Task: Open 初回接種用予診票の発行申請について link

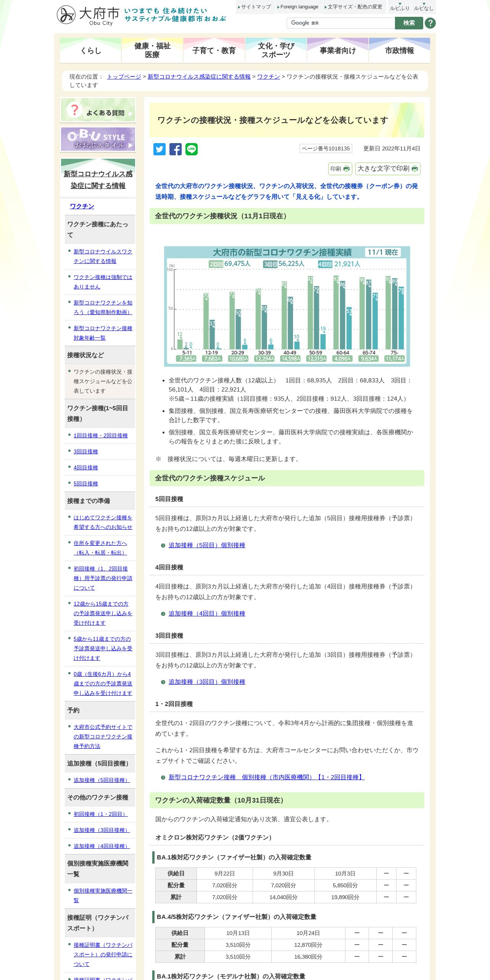Action: pyautogui.click(x=103, y=578)
